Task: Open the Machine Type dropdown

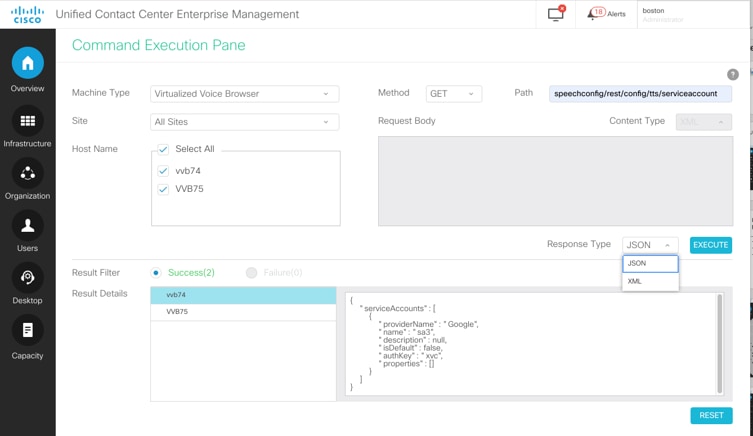Action: [x=244, y=94]
